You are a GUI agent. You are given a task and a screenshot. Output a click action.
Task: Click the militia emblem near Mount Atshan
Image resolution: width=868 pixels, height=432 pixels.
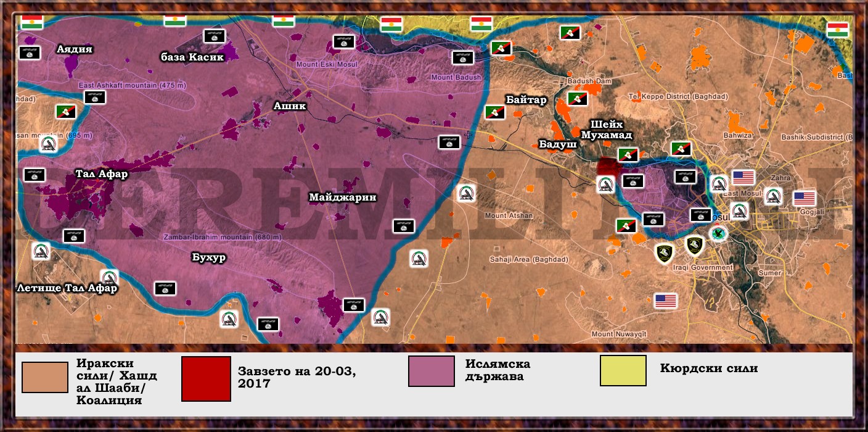pos(466,193)
